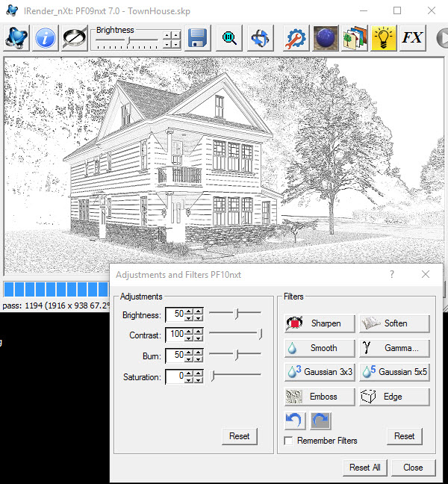Click the dialog's question mark help button
Screen dimensions: 448x484
coord(392,275)
